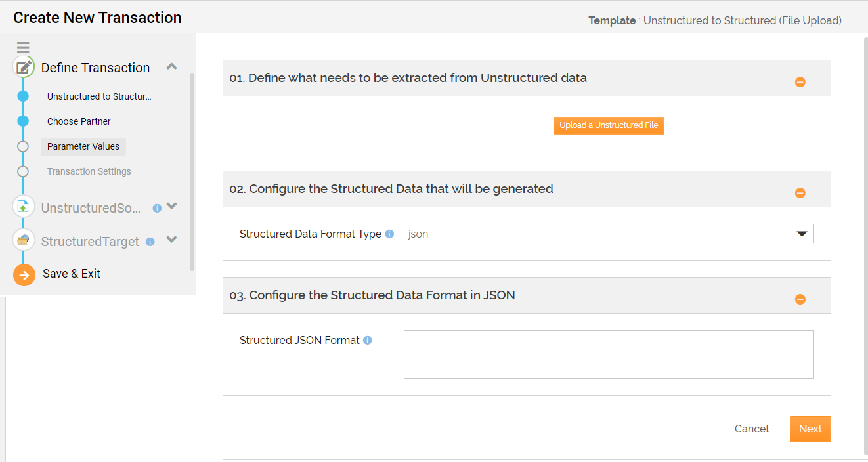Expand the StructuredTarget section chevron
The image size is (868, 462).
tap(171, 240)
